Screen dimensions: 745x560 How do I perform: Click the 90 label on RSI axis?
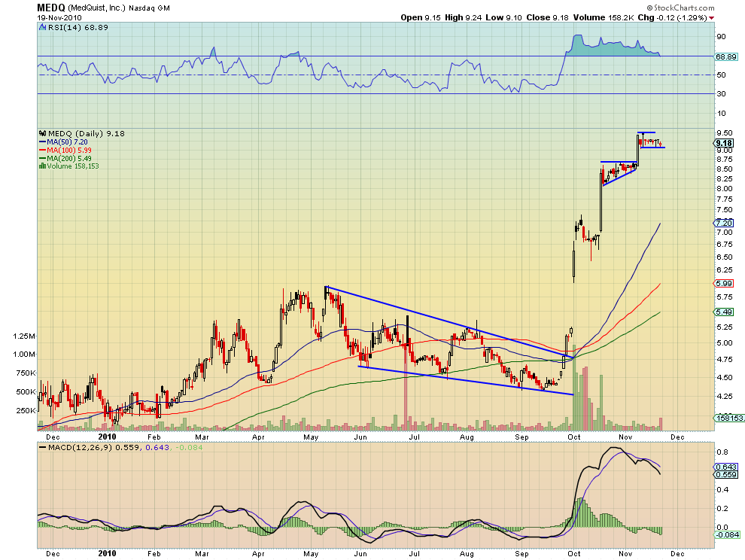pos(721,37)
